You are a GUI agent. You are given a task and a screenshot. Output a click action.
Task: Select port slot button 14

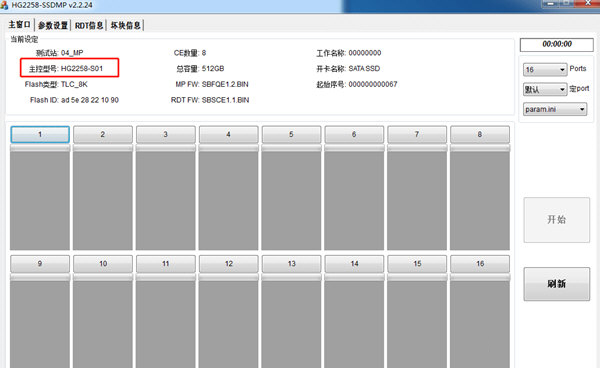[x=354, y=264]
